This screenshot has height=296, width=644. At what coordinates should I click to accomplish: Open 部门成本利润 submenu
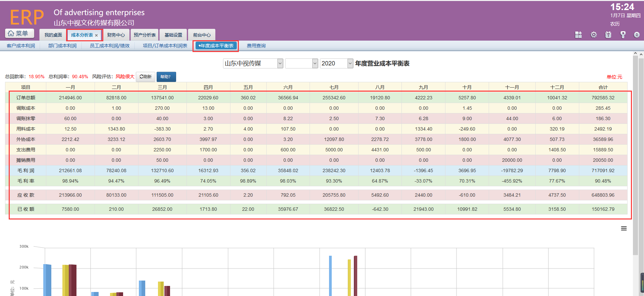(62, 46)
